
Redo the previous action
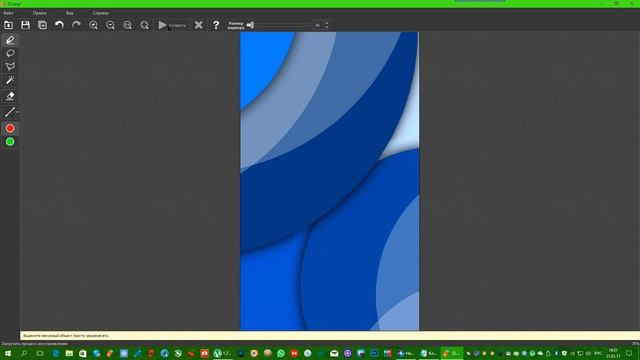pos(76,25)
